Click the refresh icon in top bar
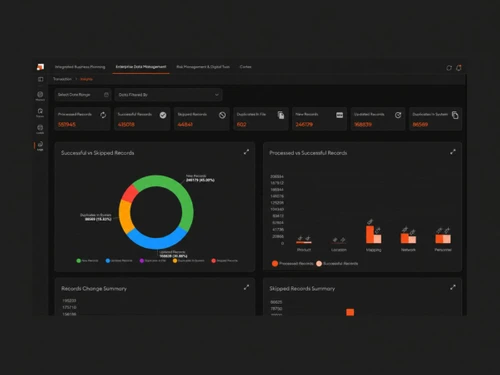The image size is (500, 375). click(449, 68)
